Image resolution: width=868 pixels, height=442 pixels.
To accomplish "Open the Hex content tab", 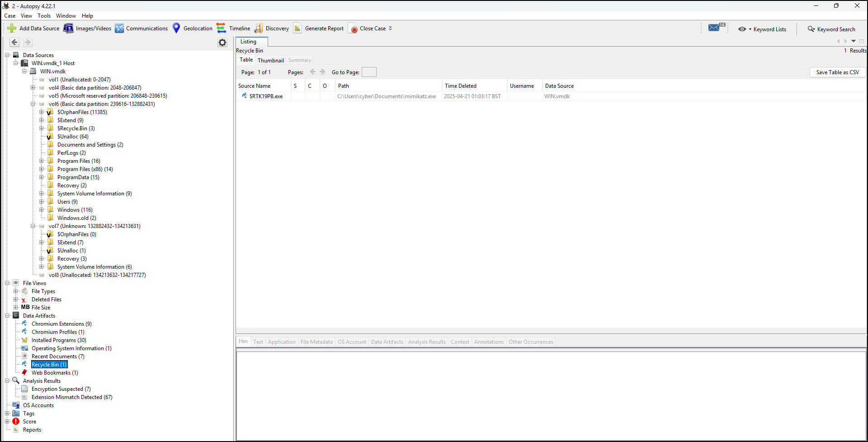I will 244,342.
